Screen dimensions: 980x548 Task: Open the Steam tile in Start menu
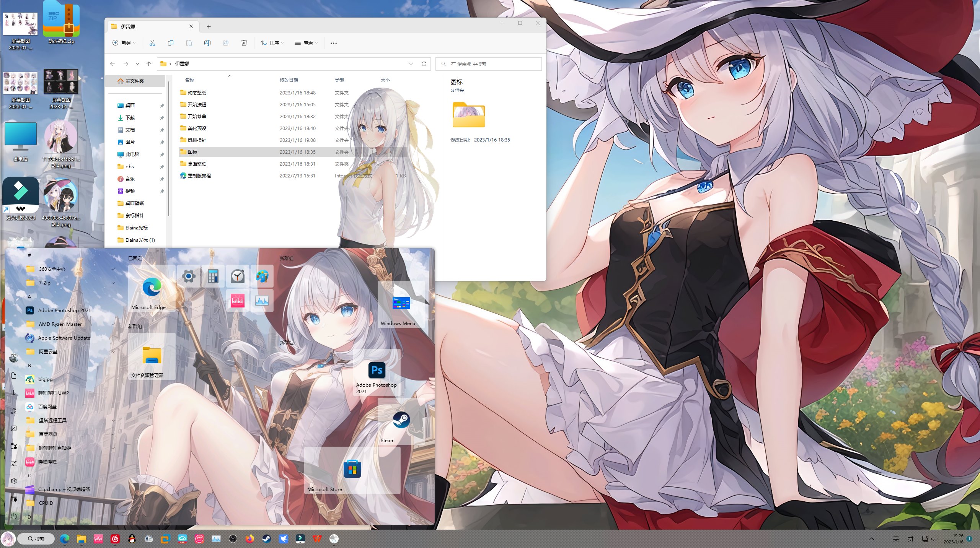tap(401, 421)
